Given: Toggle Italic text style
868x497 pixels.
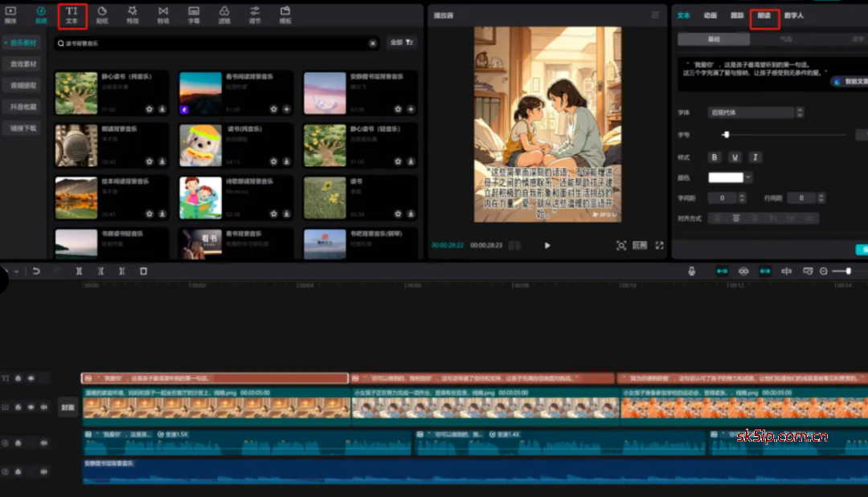Looking at the screenshot, I should (x=755, y=157).
